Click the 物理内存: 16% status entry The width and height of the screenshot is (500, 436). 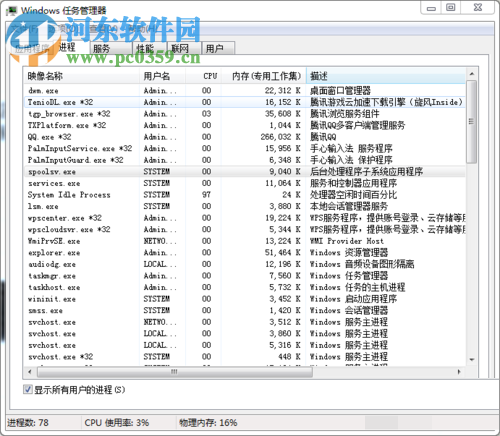pyautogui.click(x=208, y=423)
